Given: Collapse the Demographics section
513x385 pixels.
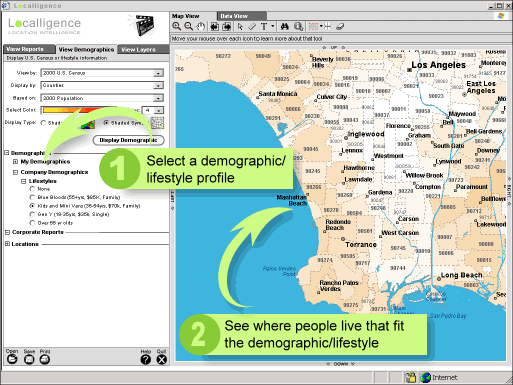Looking at the screenshot, I should click(7, 153).
